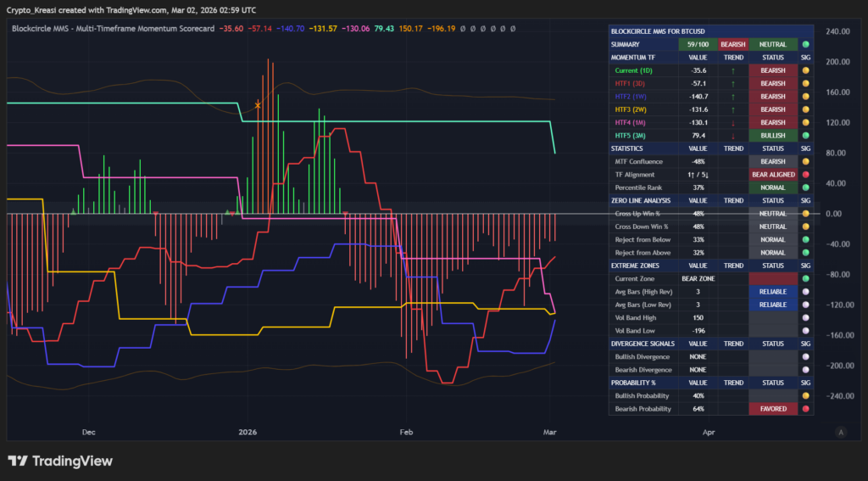Click the signal dot for Current Zone row

tap(805, 278)
